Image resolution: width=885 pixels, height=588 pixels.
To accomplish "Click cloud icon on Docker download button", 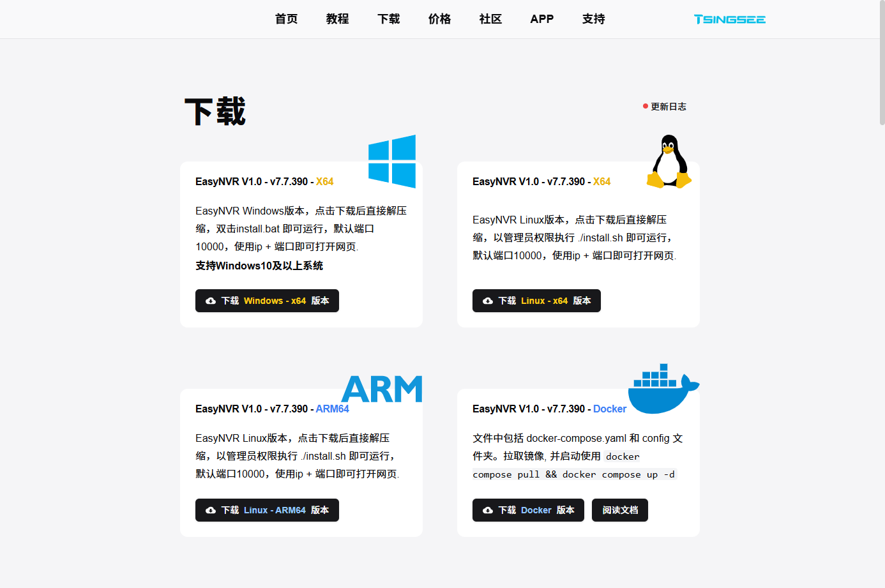I will pyautogui.click(x=488, y=510).
